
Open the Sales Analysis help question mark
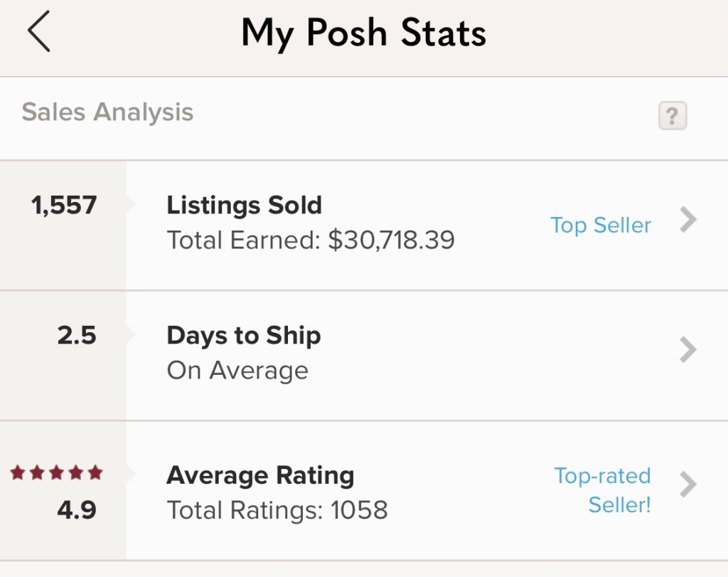pos(672,115)
